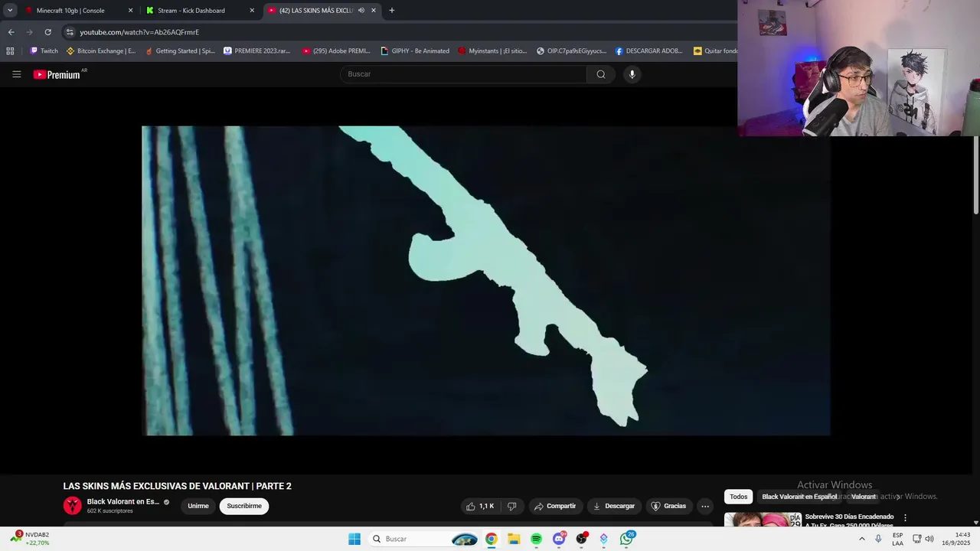Open the Getting Started Spi... bookmark
The height and width of the screenshot is (551, 980).
tap(180, 51)
